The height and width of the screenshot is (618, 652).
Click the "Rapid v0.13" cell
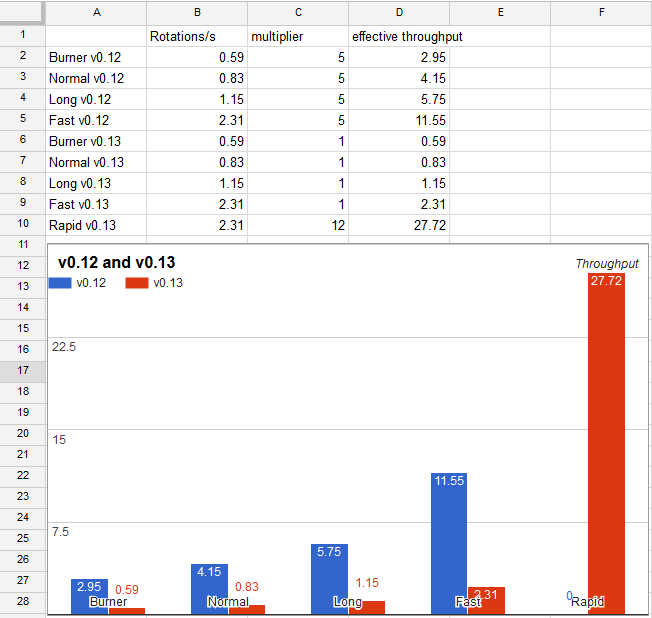96,225
